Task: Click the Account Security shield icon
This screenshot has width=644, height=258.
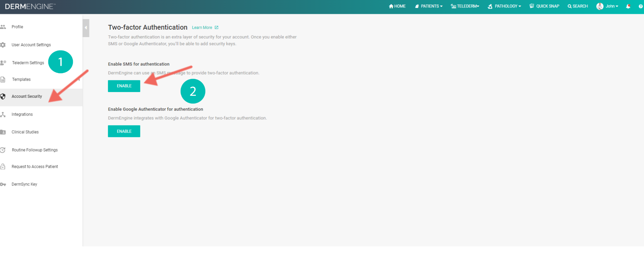Action: pos(3,96)
